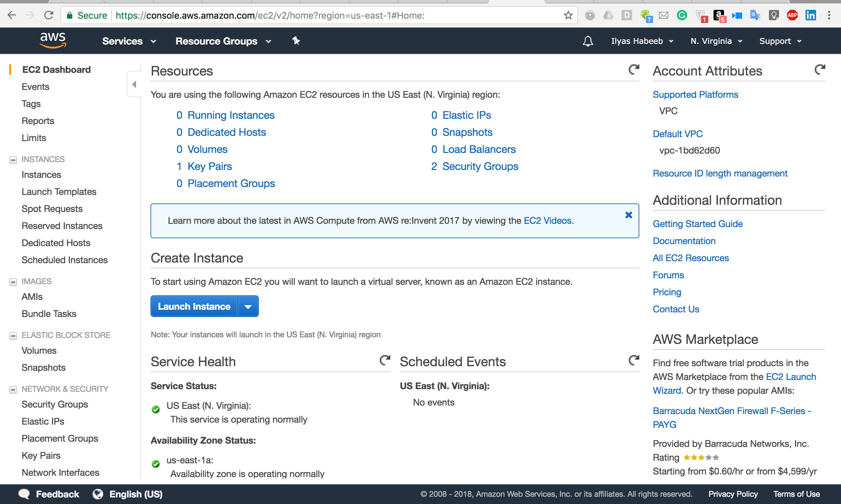Click inside the browser address bar
This screenshot has height=504, width=841.
pos(306,15)
